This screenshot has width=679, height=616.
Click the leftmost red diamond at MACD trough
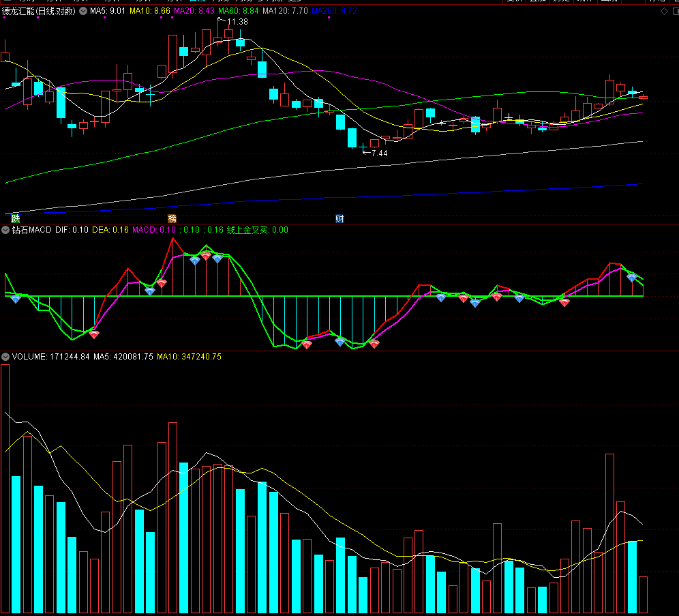[94, 334]
